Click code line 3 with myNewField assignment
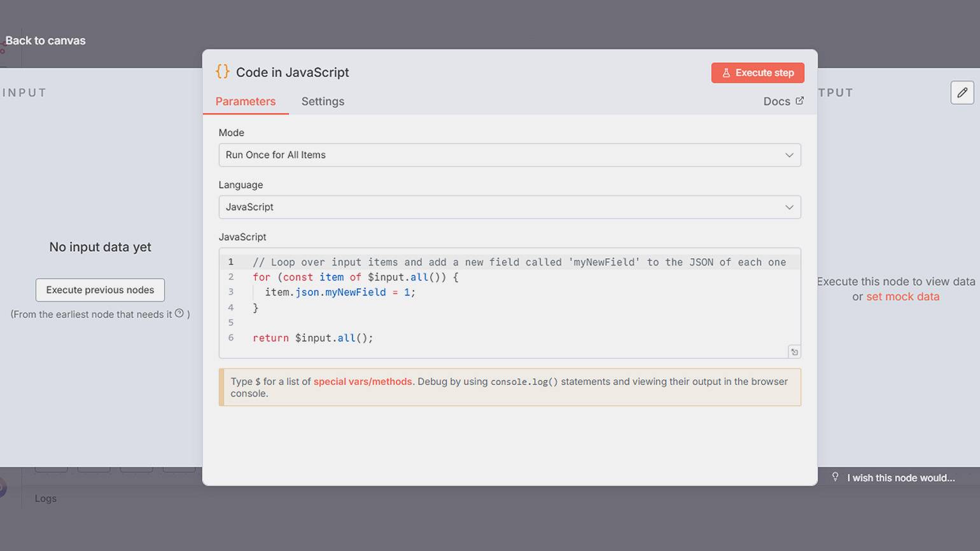This screenshot has width=980, height=551. click(x=340, y=292)
